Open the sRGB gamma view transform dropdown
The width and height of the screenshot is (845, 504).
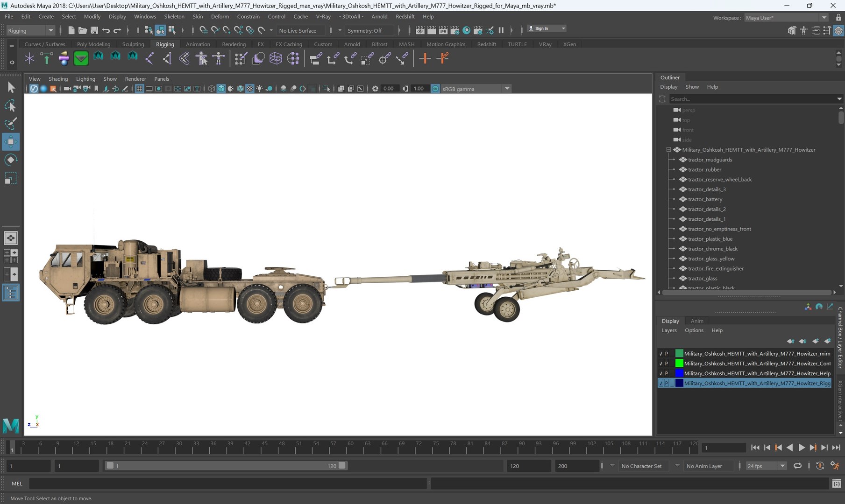(x=476, y=89)
